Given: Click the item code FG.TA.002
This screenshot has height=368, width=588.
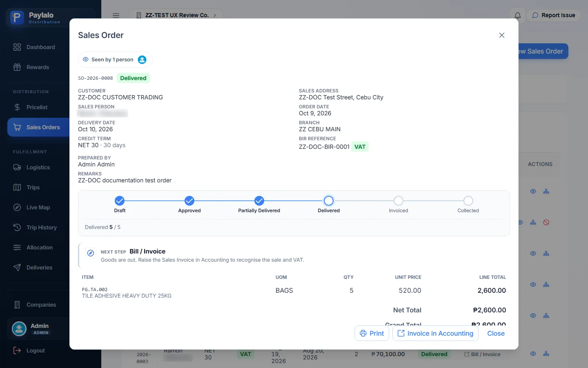Looking at the screenshot, I should (x=95, y=289).
